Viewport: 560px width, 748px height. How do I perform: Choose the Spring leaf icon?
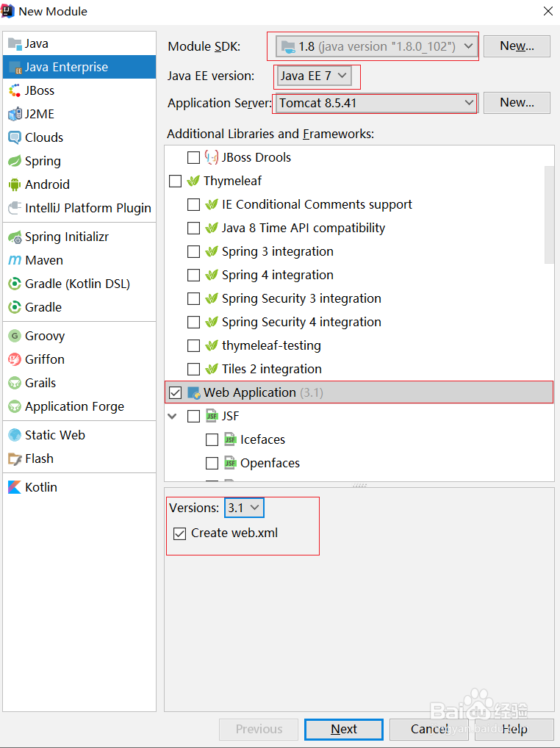(x=14, y=161)
